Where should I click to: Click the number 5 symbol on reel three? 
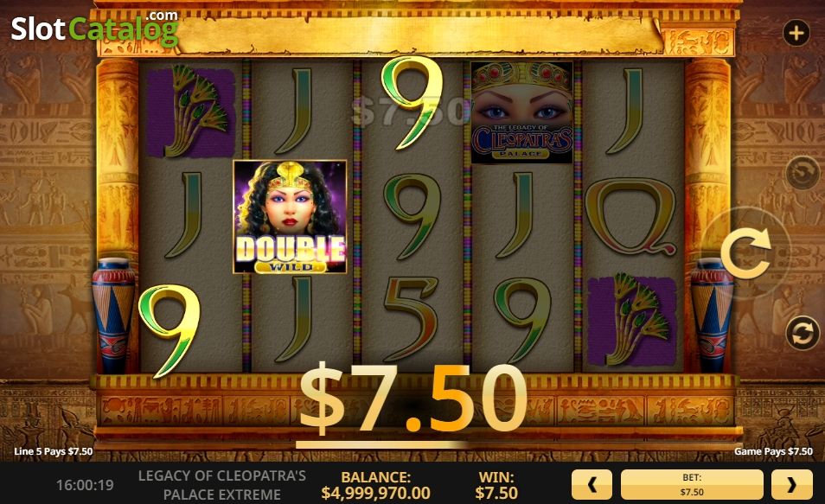pyautogui.click(x=411, y=319)
